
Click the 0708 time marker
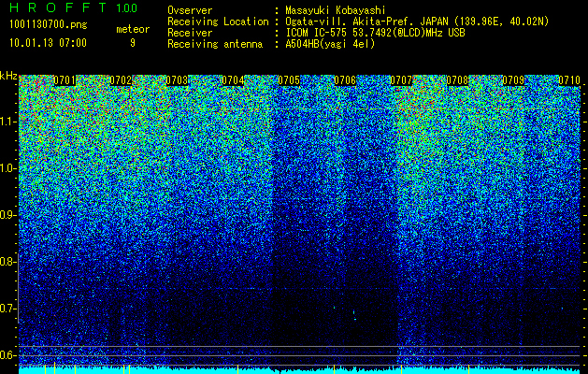[x=457, y=80]
